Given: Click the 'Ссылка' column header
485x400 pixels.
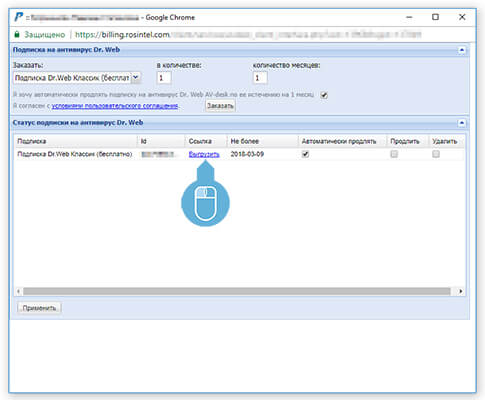Looking at the screenshot, I should coord(206,141).
